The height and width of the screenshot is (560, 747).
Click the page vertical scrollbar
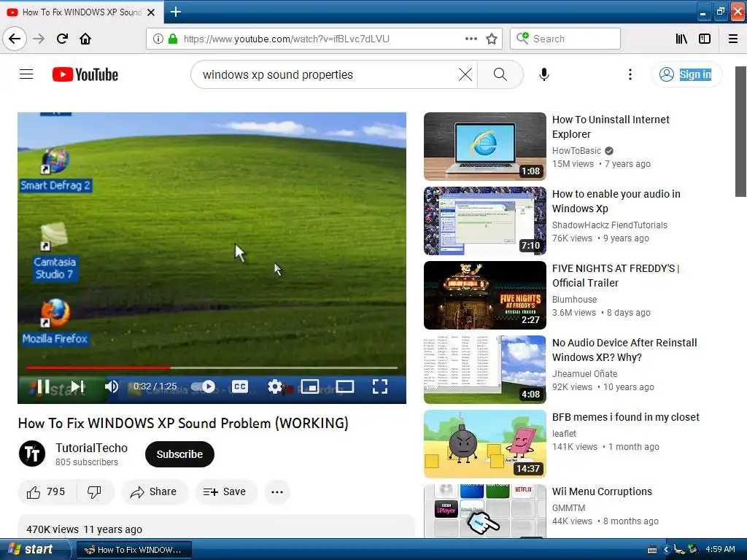740,131
